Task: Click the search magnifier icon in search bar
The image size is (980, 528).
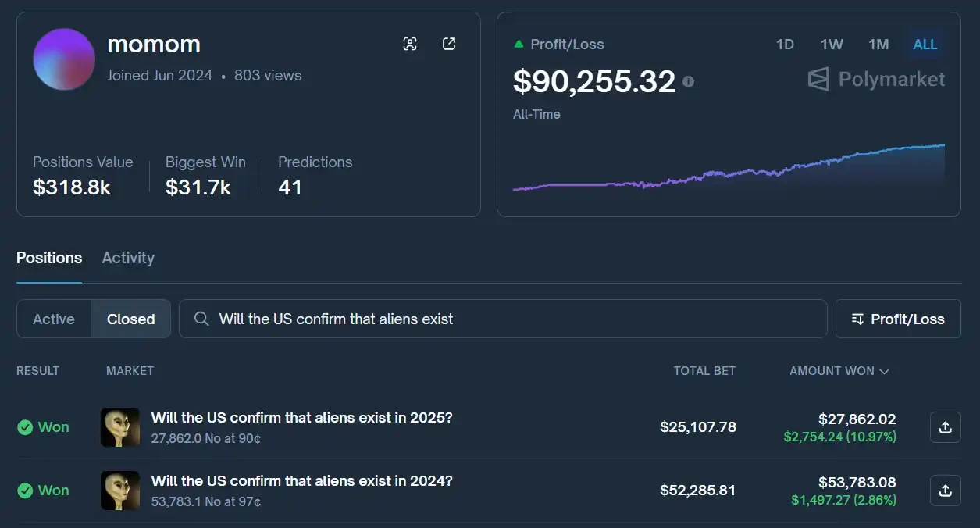Action: [x=201, y=319]
